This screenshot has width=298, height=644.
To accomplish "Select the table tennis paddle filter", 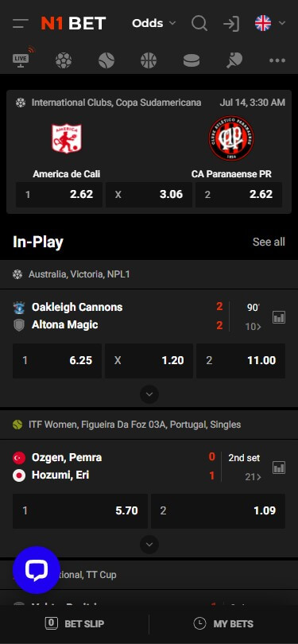I will pos(234,60).
